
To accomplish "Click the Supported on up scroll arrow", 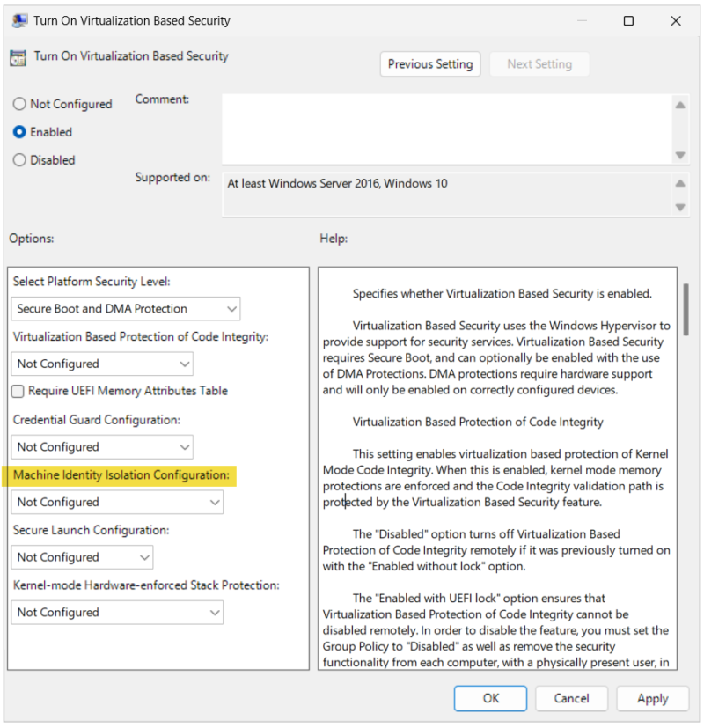I will (x=680, y=183).
